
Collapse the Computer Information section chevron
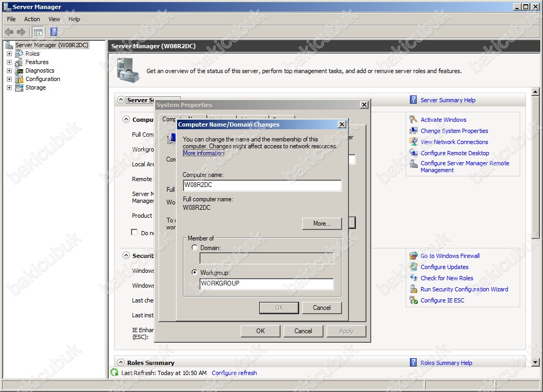pyautogui.click(x=126, y=119)
